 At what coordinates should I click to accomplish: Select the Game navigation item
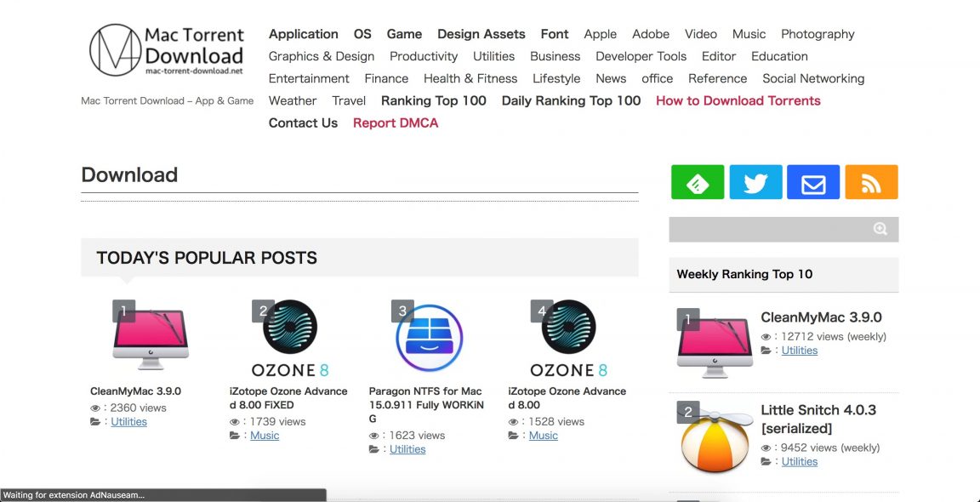404,34
